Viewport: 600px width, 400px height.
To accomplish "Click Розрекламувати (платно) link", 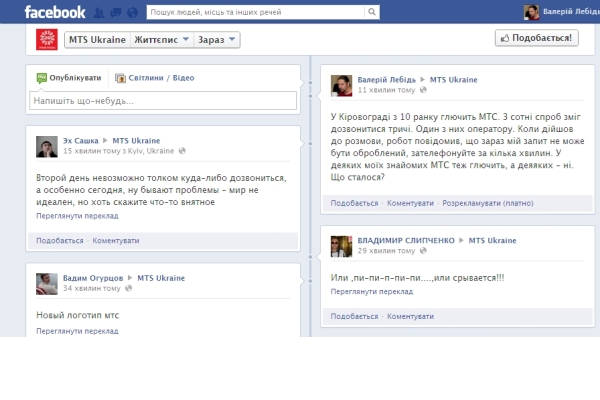I will 488,203.
